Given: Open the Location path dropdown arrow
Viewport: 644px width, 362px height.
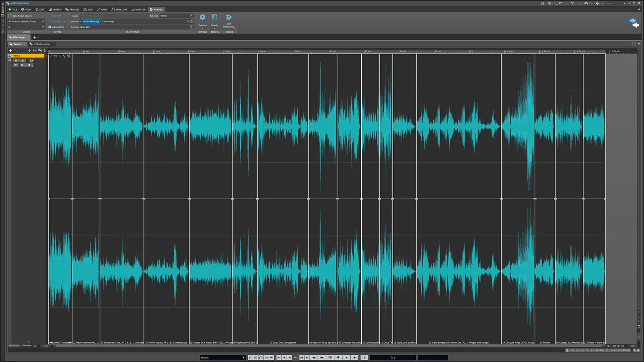Looking at the screenshot, I should tap(188, 21).
